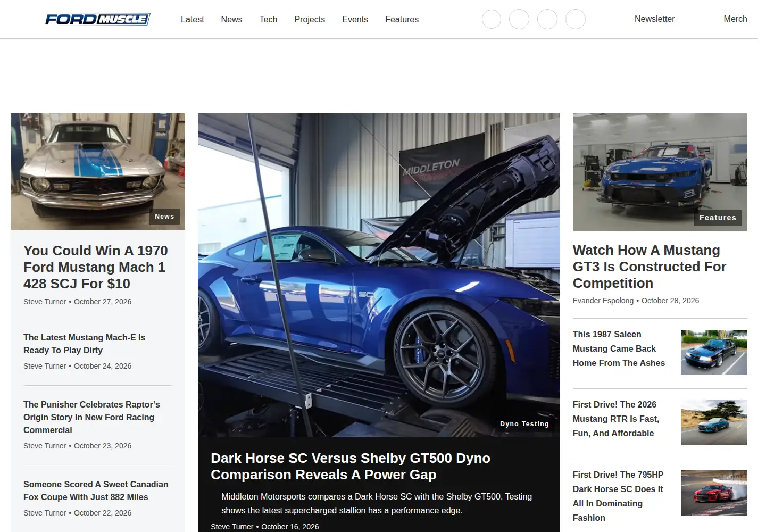Open the Latest menu item
The image size is (766, 532).
click(x=192, y=19)
